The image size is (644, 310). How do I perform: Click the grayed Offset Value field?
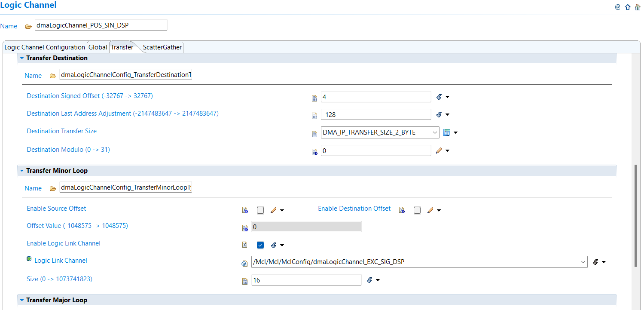(x=306, y=227)
